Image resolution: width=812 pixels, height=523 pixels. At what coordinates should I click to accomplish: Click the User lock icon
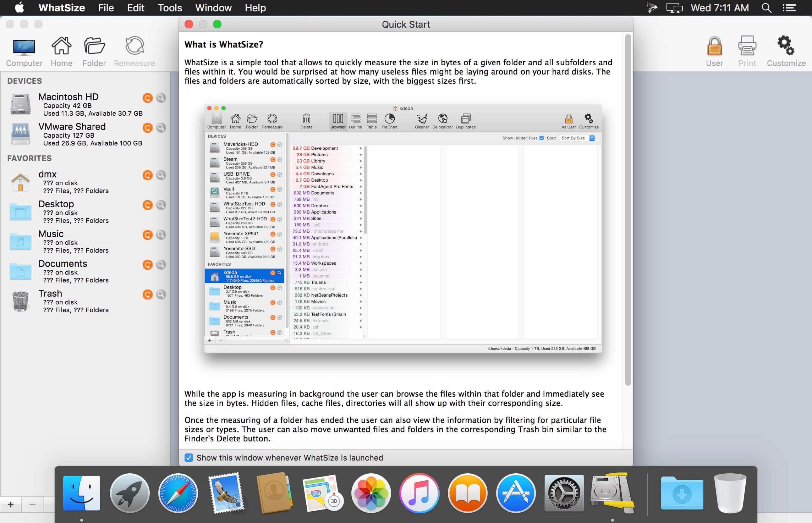[x=714, y=52]
